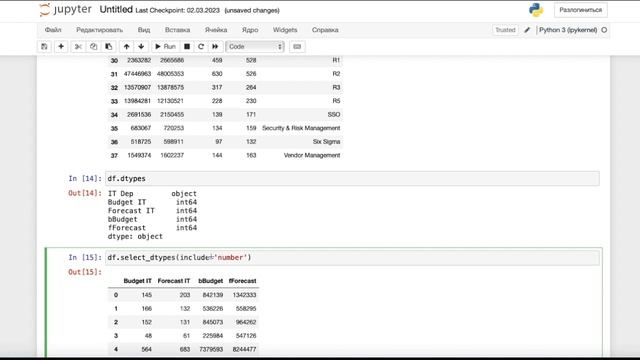Click the pencil edit mode icon
The height and width of the screenshot is (360, 640).
(x=527, y=30)
